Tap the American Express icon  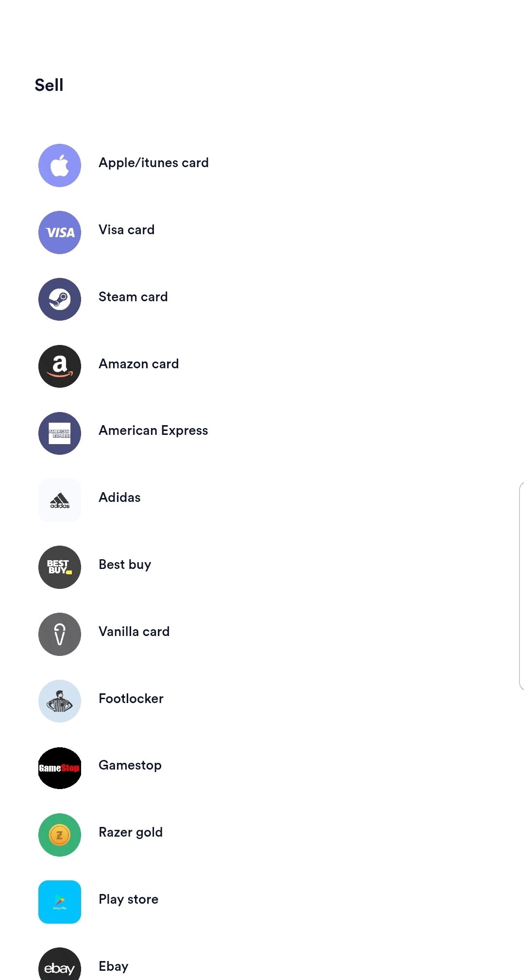(x=60, y=433)
